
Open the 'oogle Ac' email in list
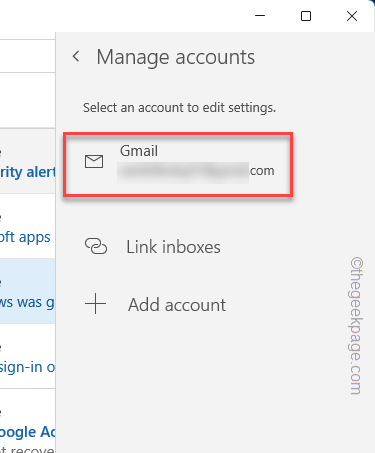(x=28, y=421)
